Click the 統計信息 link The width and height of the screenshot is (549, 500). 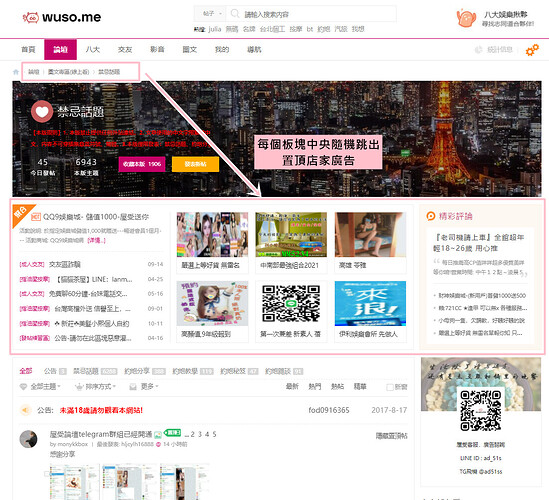point(500,50)
